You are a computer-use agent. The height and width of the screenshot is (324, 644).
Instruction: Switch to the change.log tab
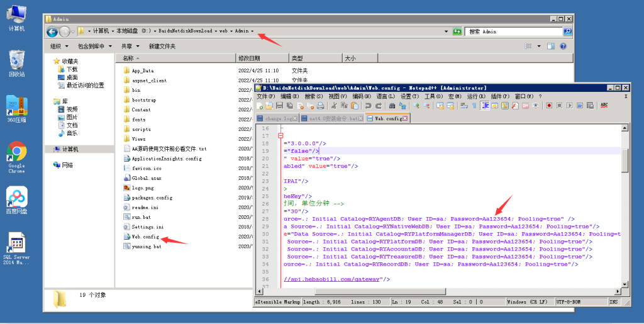[277, 118]
